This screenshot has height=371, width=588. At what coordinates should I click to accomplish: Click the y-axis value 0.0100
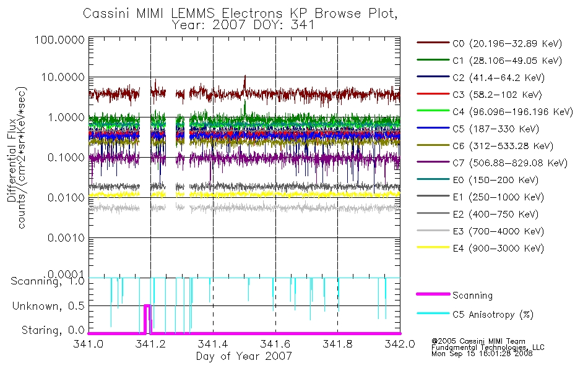(66, 198)
